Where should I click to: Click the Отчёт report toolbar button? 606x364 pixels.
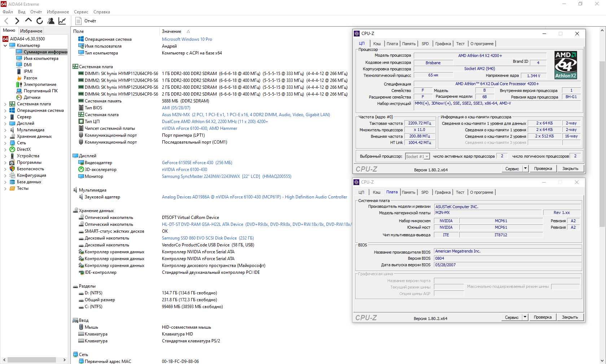86,21
